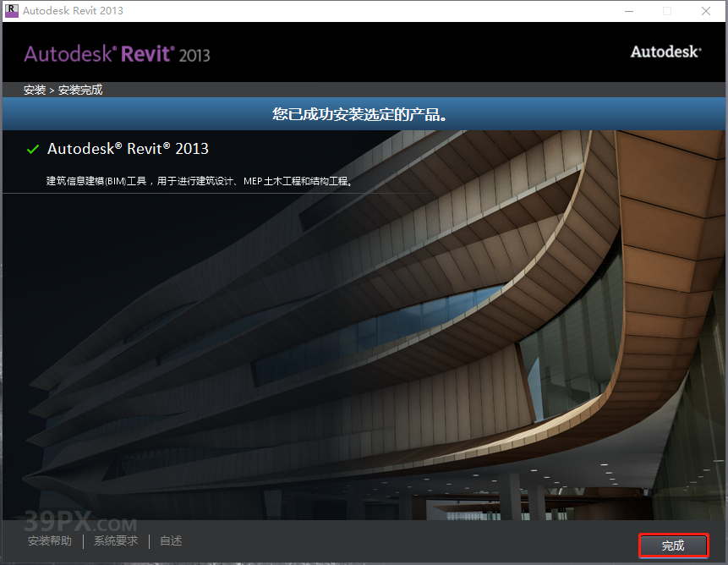Click the green checkmark beside Autodesk Revit 2013
The image size is (728, 565).
[32, 149]
